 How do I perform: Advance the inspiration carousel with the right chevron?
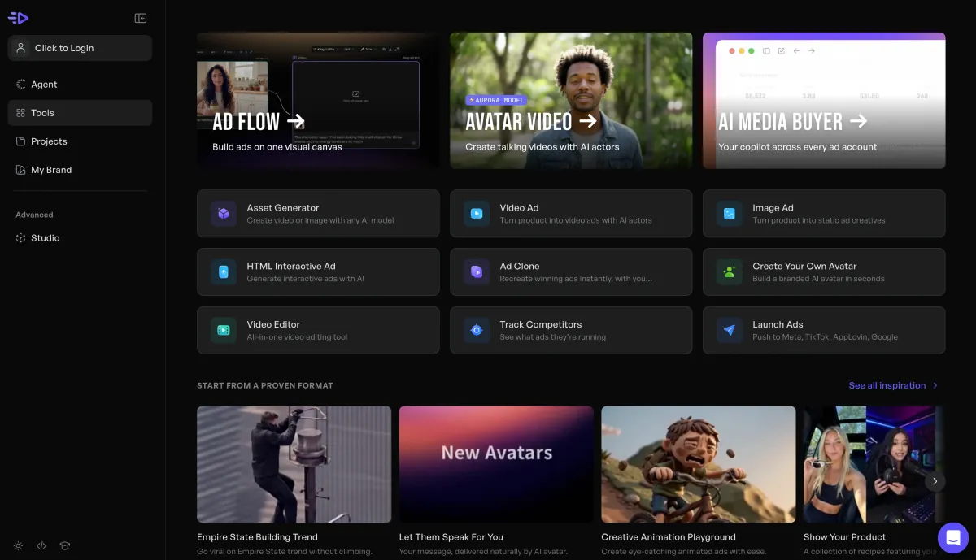tap(935, 481)
